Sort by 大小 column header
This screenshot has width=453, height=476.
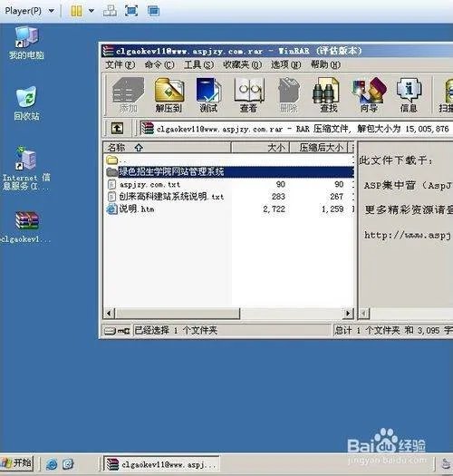pos(260,148)
